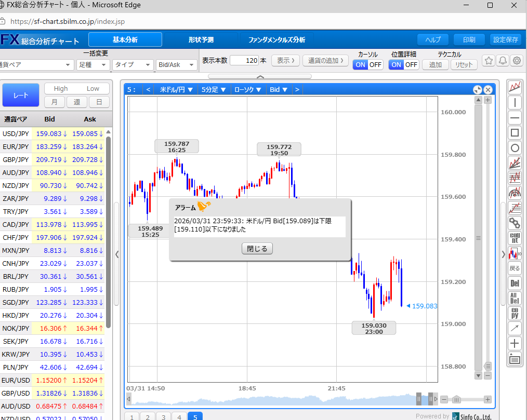The image size is (527, 420).
Task: Open the gear settings icon
Action: 517,61
